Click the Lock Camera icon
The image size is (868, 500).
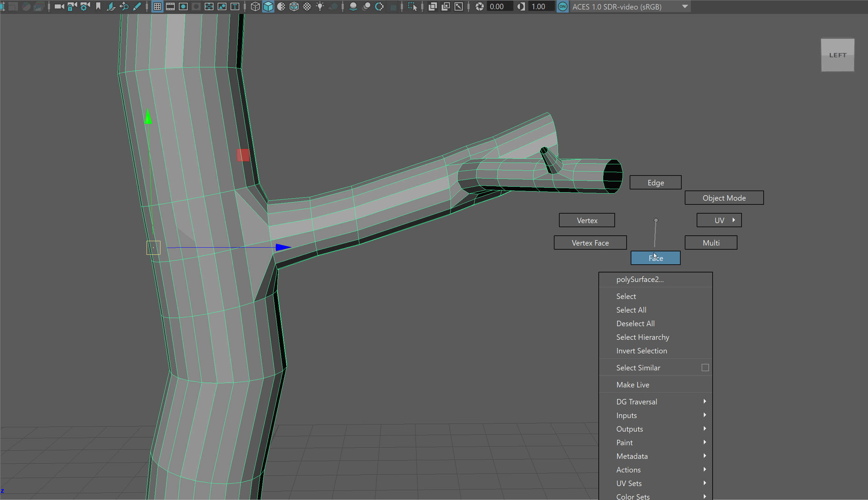point(72,6)
